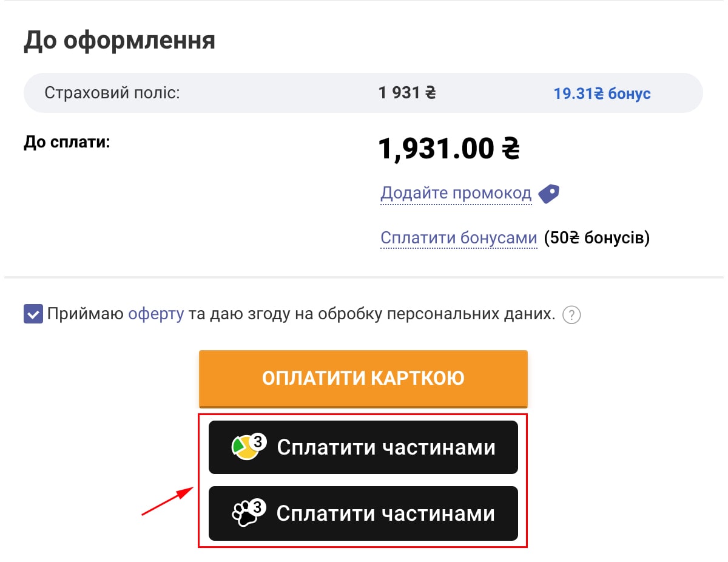Select the "Сплатити бонусами" link
Viewport: 728px width, 562px height.
459,238
